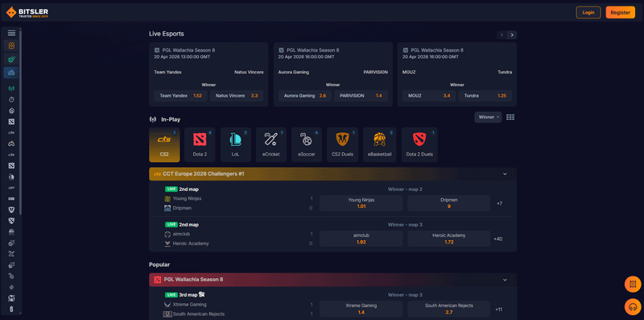Select the CS2 In-Play tile
The height and width of the screenshot is (320, 644).
coord(164,145)
